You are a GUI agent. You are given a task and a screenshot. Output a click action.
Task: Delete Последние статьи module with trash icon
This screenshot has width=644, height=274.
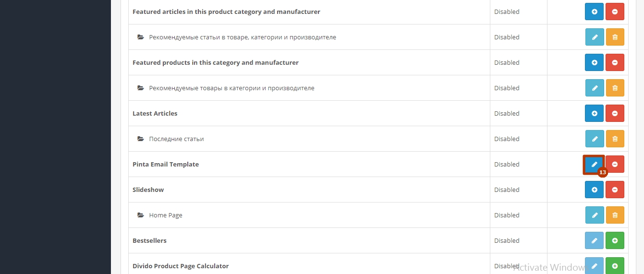[615, 139]
